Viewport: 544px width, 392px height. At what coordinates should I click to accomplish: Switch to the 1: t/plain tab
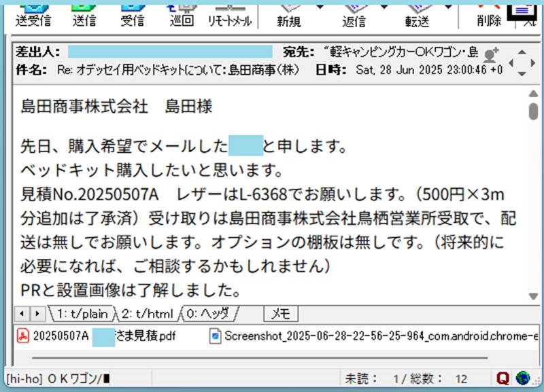80,314
